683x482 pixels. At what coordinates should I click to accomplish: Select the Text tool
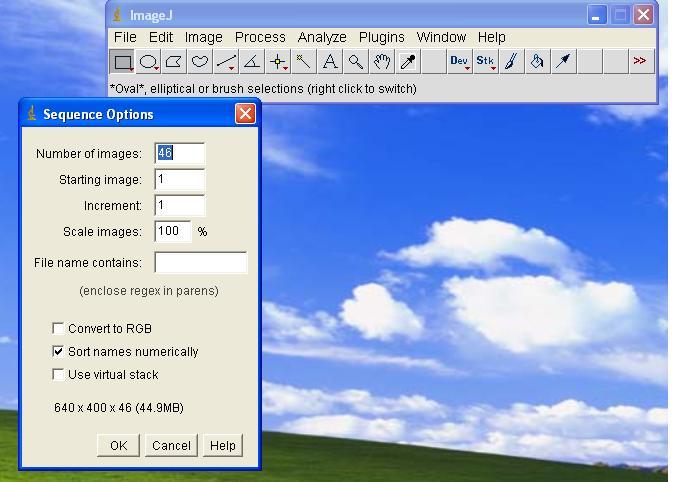point(330,62)
